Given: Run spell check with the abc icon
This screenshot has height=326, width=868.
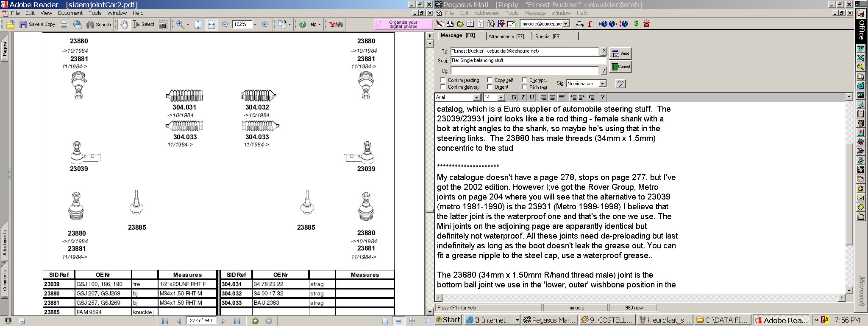Looking at the screenshot, I should click(x=620, y=84).
